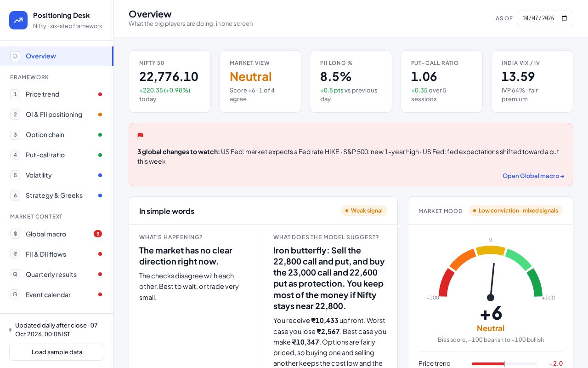This screenshot has width=588, height=368.
Task: Click the Low conviction · mixed signals badge
Action: (515, 211)
